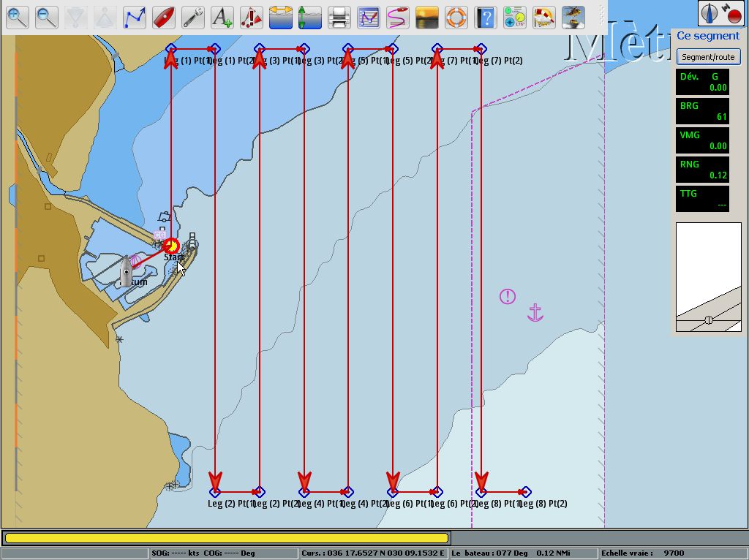Click the grayed-out shift chart down icon
The width and height of the screenshot is (749, 560).
76,18
